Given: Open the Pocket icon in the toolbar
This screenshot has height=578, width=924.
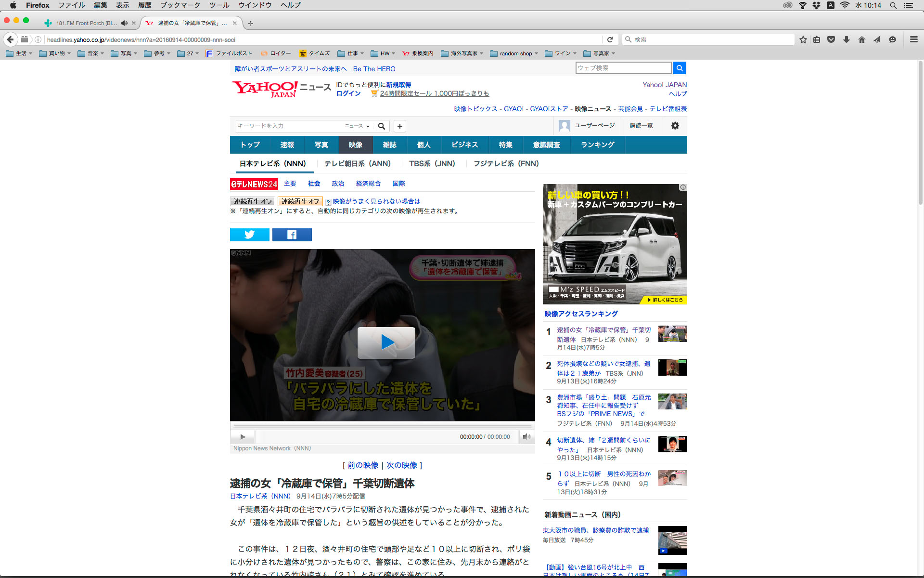Looking at the screenshot, I should click(831, 39).
